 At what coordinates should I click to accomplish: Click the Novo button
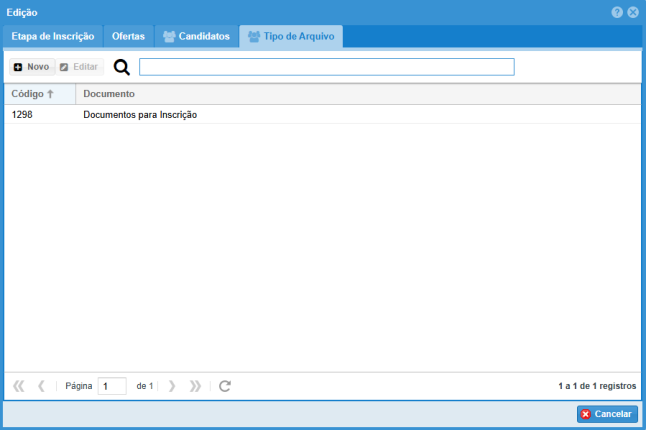(32, 67)
